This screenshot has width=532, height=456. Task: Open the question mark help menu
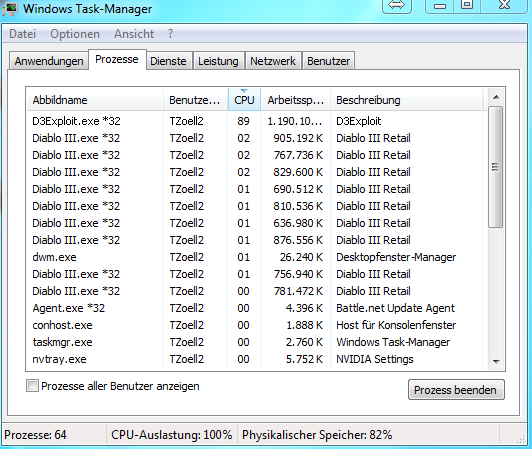(170, 34)
